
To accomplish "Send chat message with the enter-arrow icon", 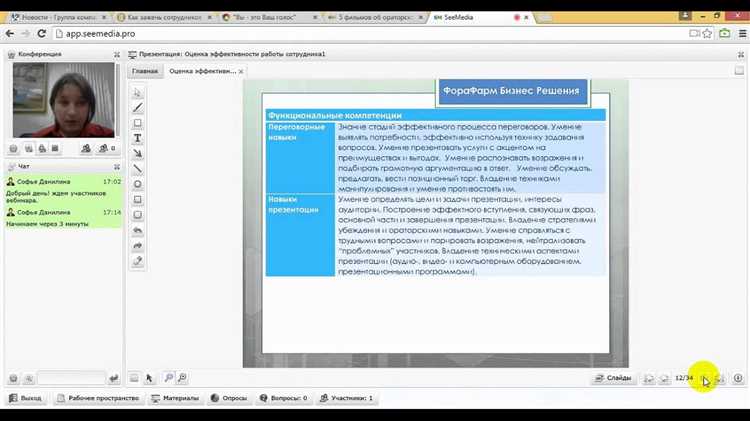I will [x=114, y=378].
